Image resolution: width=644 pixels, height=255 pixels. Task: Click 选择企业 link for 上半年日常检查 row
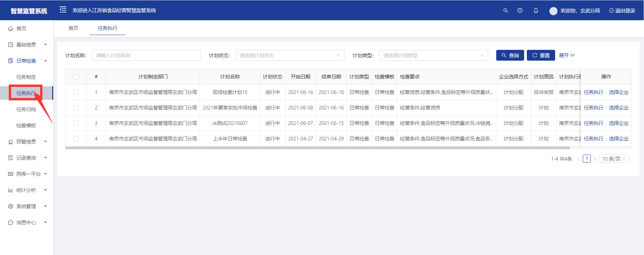pyautogui.click(x=618, y=139)
